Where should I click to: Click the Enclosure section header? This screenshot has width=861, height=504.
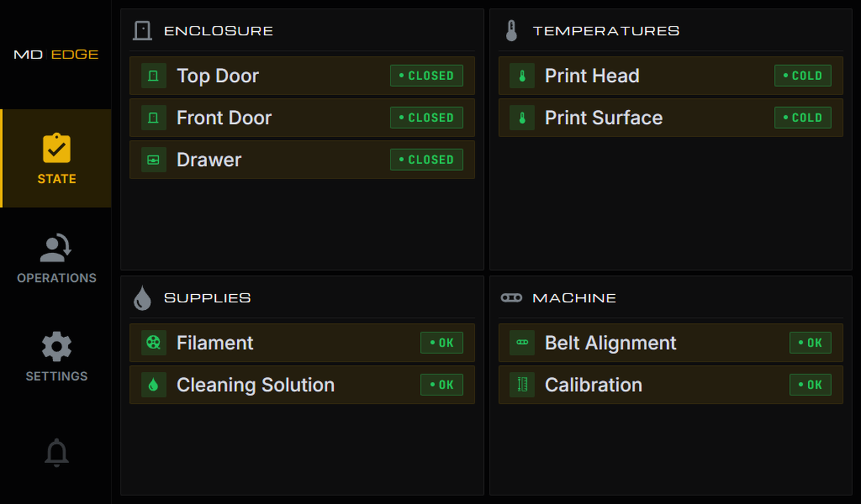click(218, 31)
